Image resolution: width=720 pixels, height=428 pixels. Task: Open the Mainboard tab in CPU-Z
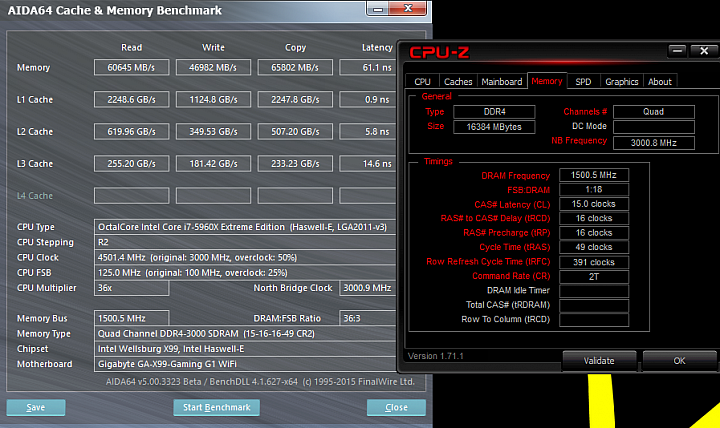[502, 81]
